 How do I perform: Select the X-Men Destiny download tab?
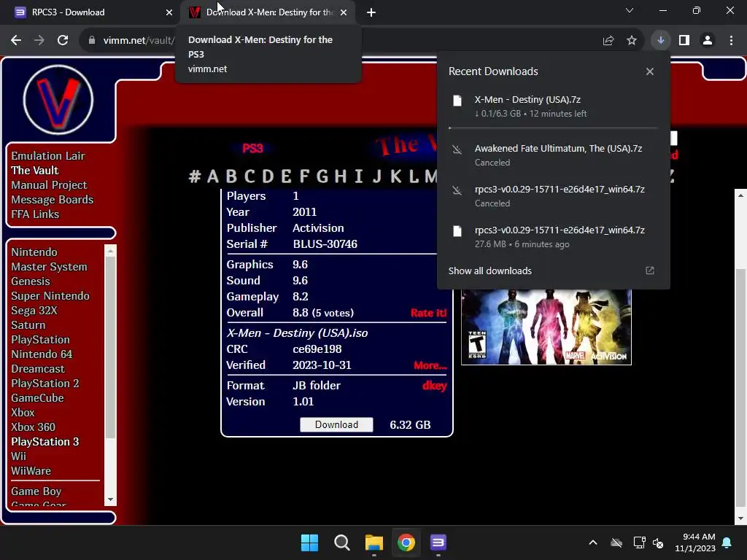click(x=268, y=12)
